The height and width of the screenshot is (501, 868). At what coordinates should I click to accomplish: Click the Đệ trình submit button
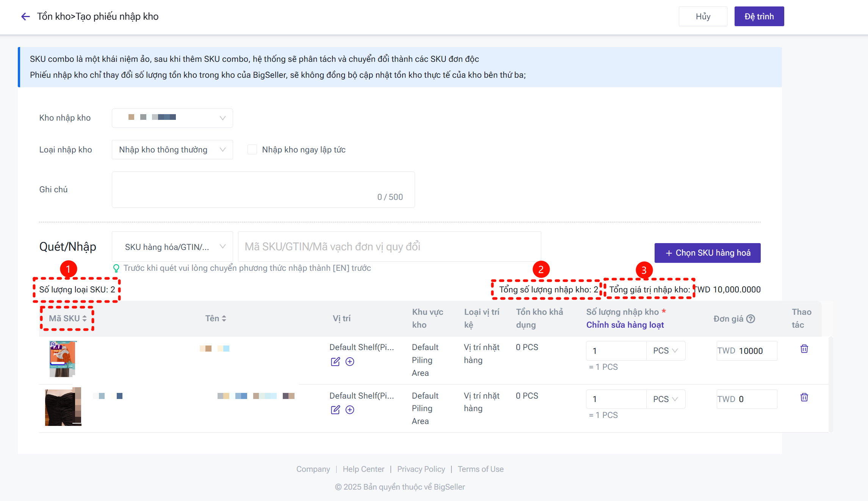759,16
